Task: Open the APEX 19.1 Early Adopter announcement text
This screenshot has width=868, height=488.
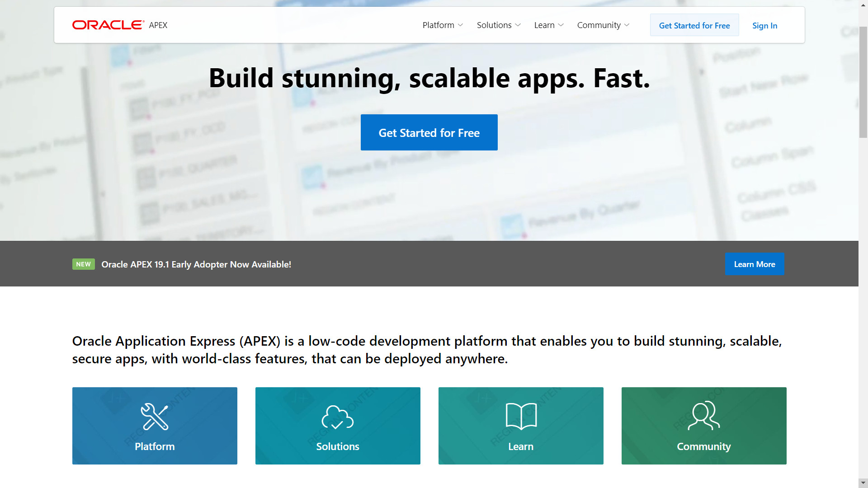Action: coord(196,264)
